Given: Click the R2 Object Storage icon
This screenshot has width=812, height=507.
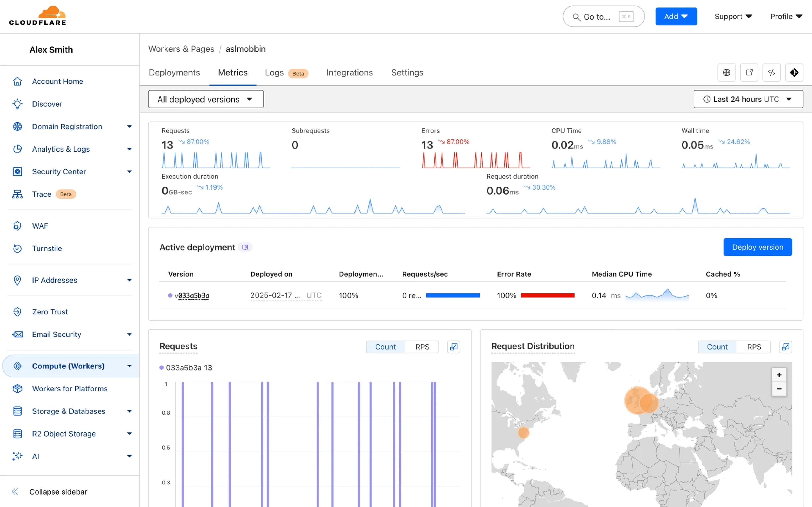Looking at the screenshot, I should pos(17,433).
